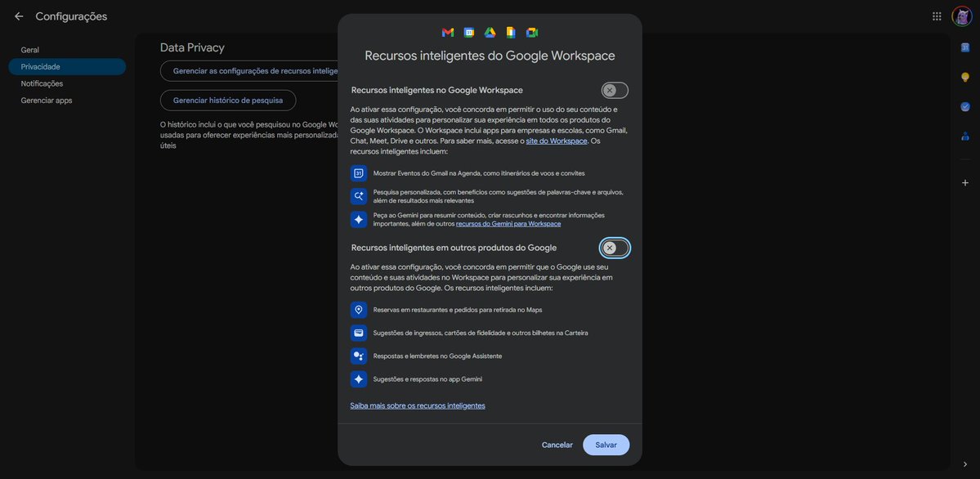Toggle Recursos inteligentes em outros produtos switch

(615, 248)
